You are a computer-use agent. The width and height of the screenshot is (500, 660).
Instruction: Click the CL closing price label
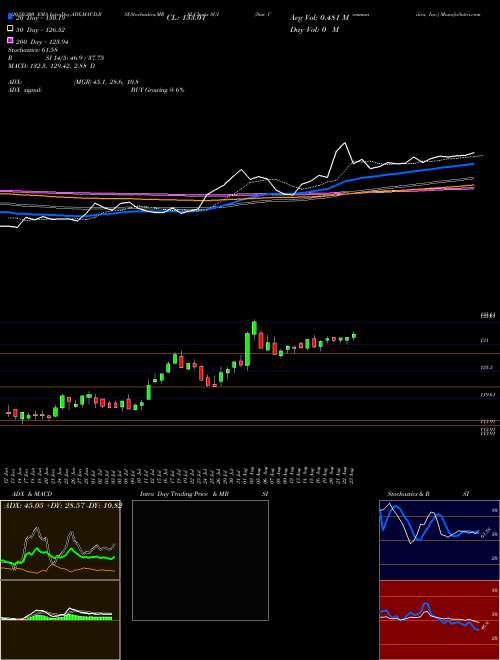(x=186, y=18)
